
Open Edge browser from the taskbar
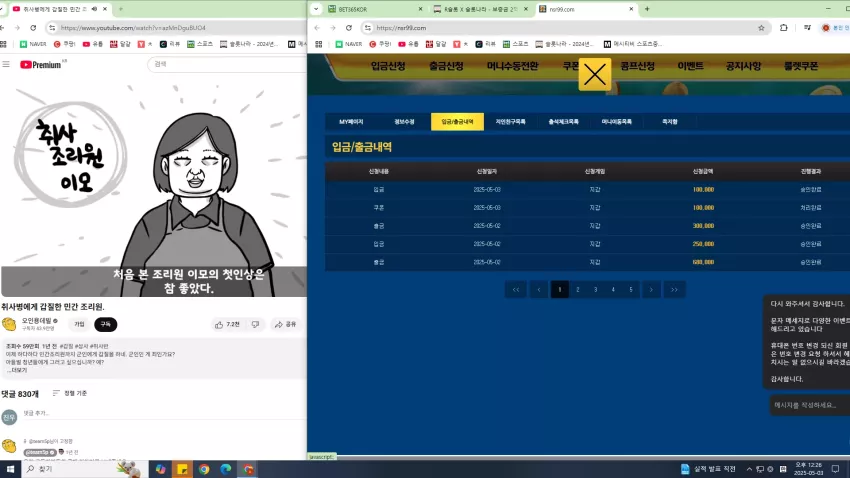click(226, 469)
